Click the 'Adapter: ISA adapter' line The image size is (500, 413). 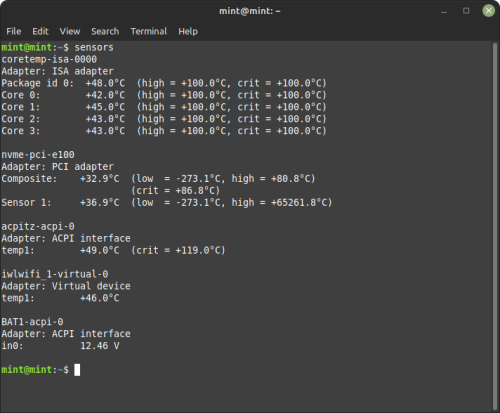[x=57, y=71]
